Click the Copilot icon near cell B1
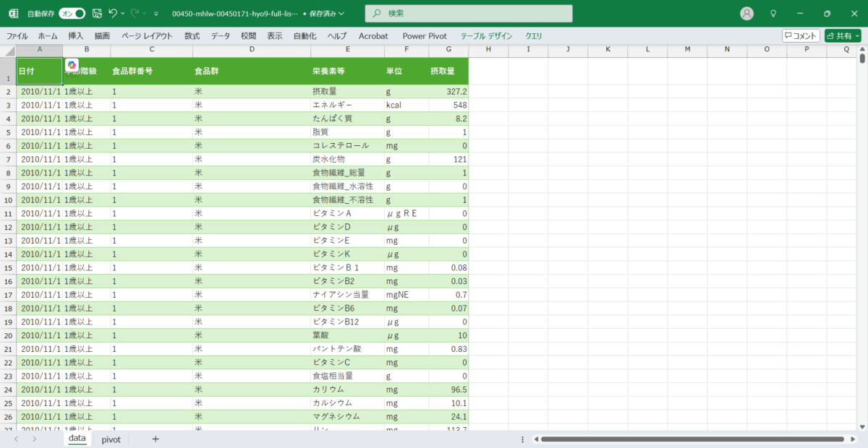This screenshot has height=448, width=868. [x=72, y=65]
